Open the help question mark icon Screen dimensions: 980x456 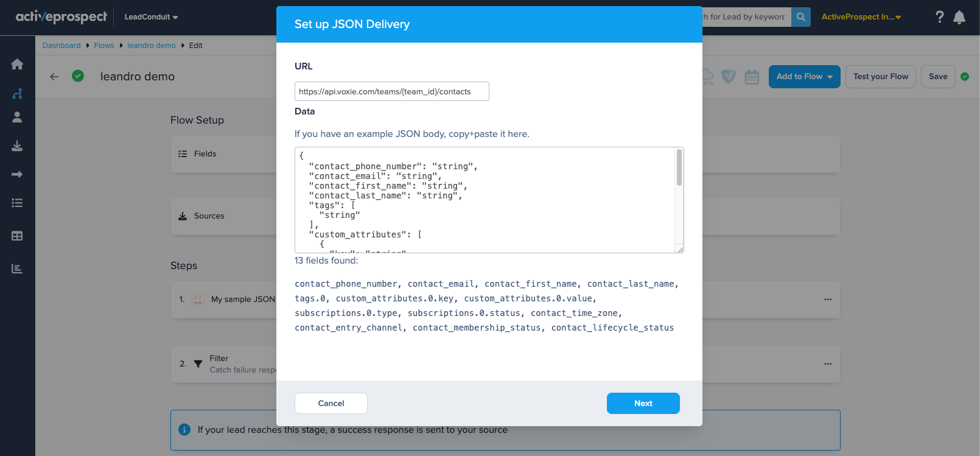[939, 17]
